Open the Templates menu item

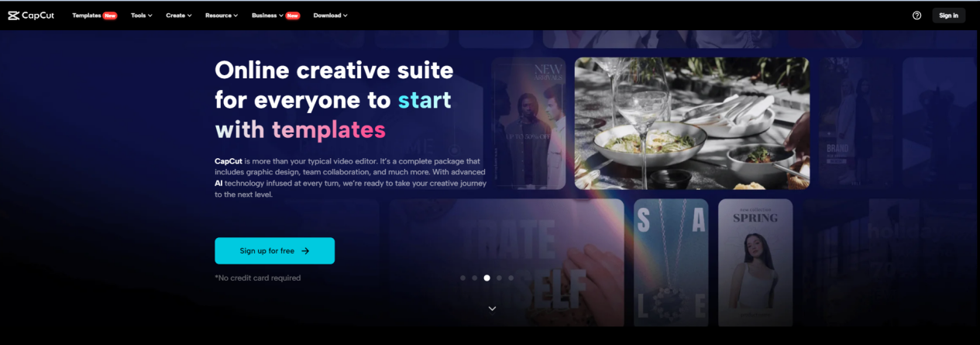pyautogui.click(x=87, y=16)
